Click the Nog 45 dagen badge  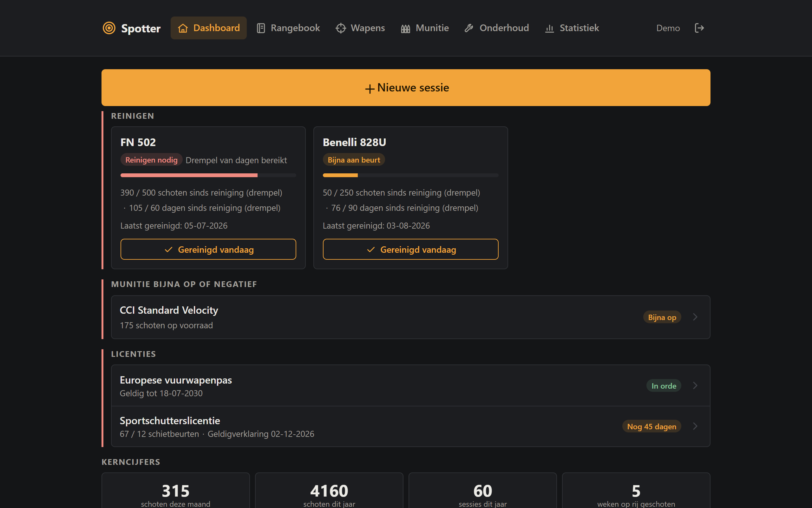point(651,426)
